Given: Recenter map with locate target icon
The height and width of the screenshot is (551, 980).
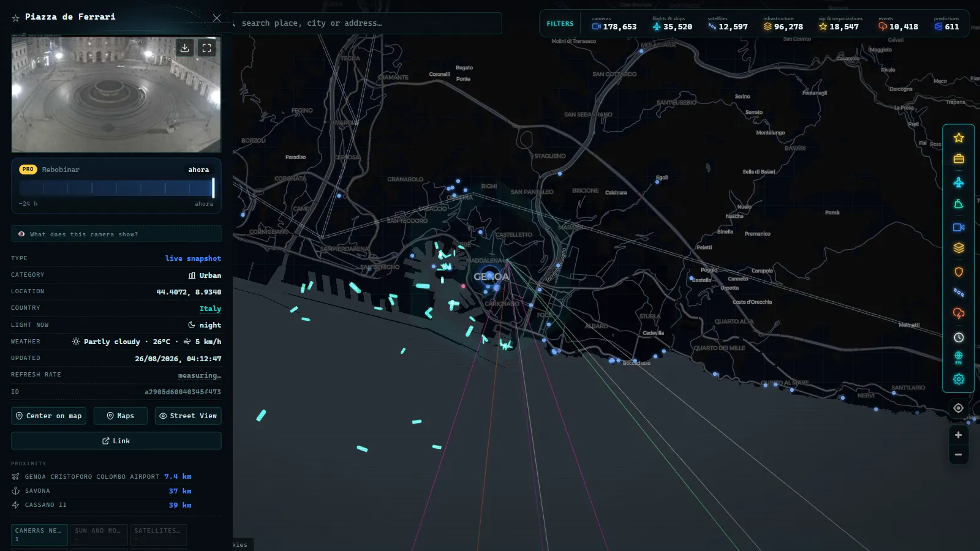Looking at the screenshot, I should tap(959, 408).
